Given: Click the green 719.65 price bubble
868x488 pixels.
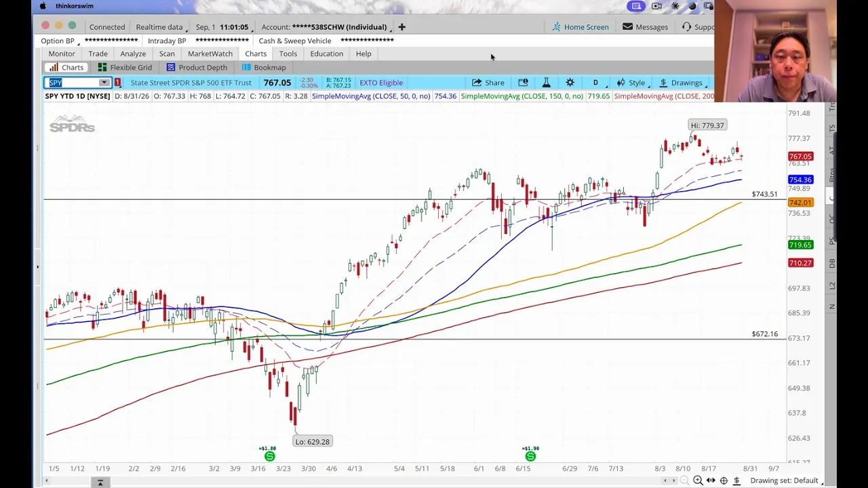Looking at the screenshot, I should [x=800, y=245].
